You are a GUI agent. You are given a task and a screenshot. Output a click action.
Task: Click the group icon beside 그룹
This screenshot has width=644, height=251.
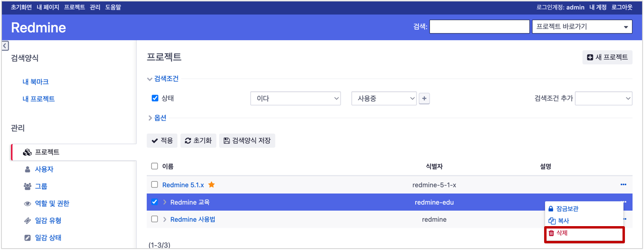(28, 186)
